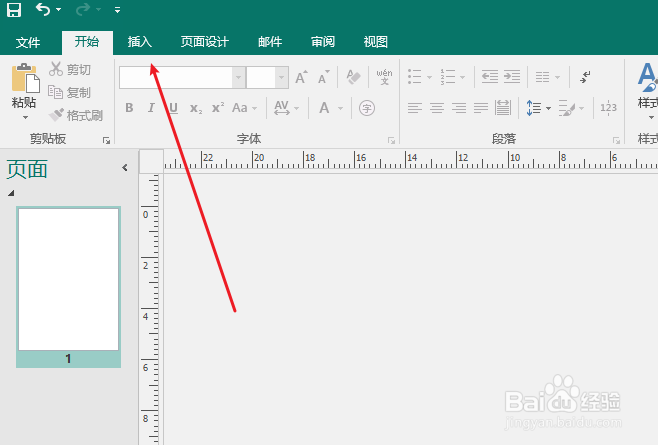Switch to the 开始 tab
The width and height of the screenshot is (658, 445).
pos(87,42)
